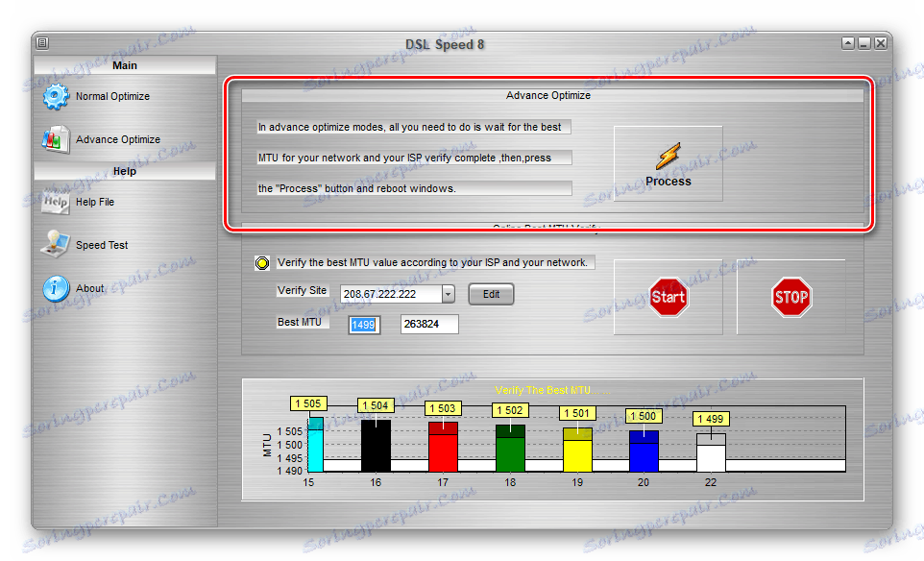Click the 1 503 bar label
924x561 pixels.
pyautogui.click(x=443, y=408)
